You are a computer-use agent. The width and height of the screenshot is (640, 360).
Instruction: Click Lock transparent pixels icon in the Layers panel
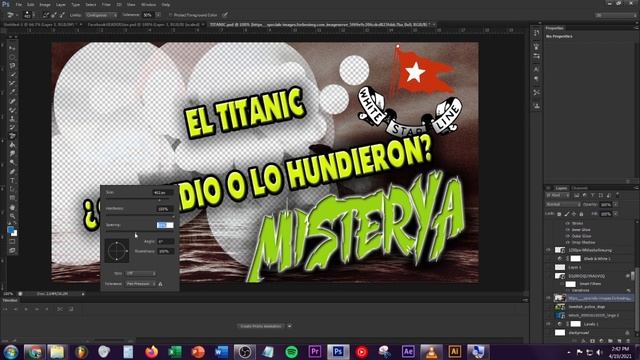click(x=559, y=214)
